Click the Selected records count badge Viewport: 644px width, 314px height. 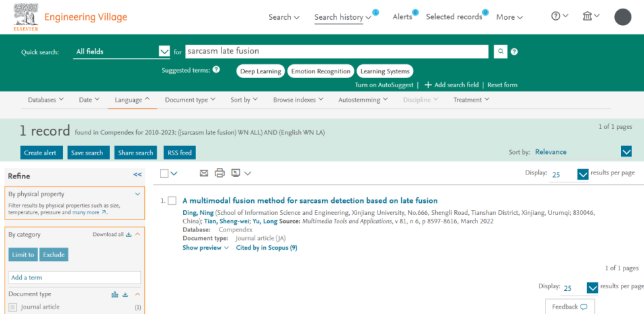pyautogui.click(x=485, y=13)
